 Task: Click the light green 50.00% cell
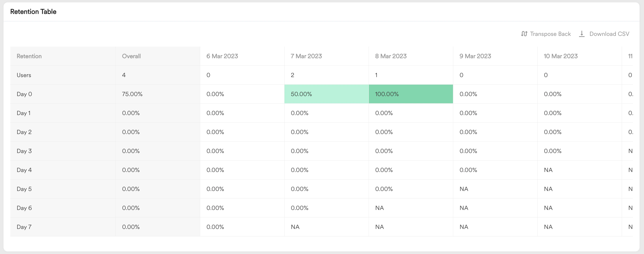[x=326, y=94]
